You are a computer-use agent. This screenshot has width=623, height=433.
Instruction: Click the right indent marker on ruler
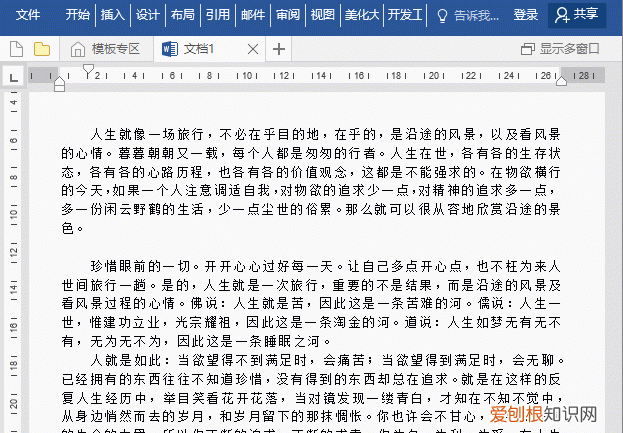[561, 81]
